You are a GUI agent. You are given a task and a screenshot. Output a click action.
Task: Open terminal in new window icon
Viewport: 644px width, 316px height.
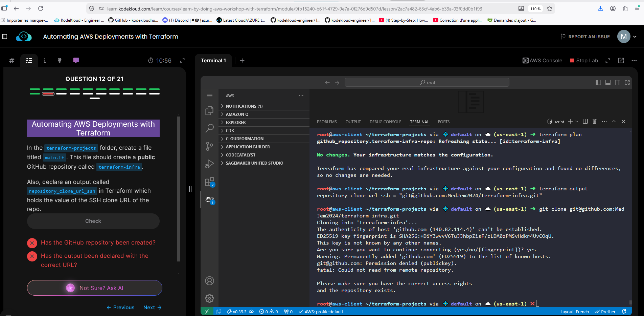coord(621,61)
